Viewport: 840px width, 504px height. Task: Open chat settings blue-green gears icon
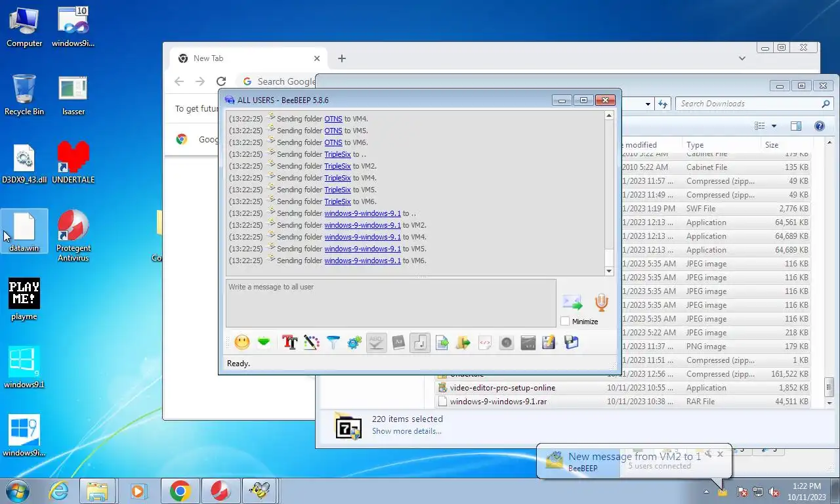(355, 342)
